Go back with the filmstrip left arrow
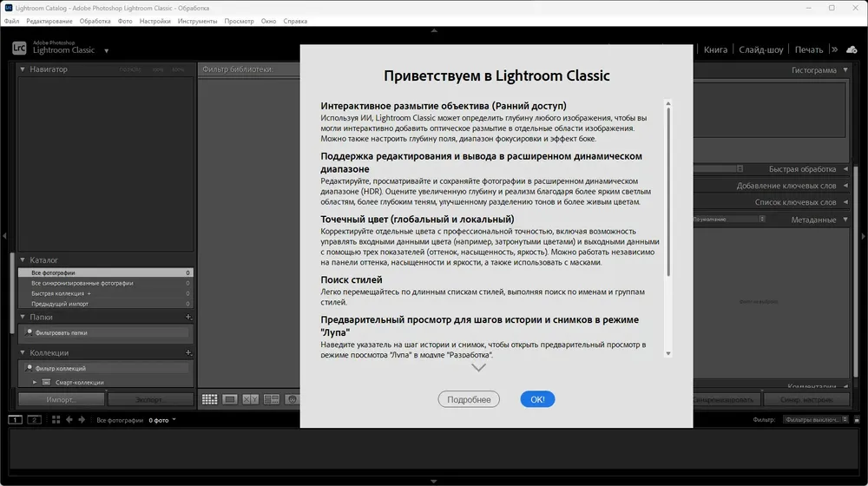Viewport: 868px width, 486px height. [69, 420]
